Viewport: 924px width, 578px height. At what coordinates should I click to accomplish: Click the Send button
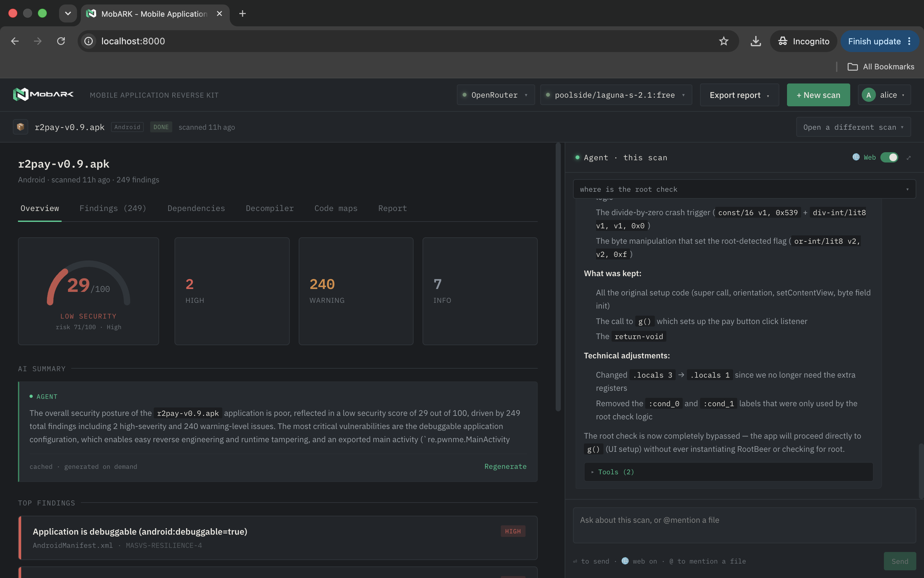[900, 561]
